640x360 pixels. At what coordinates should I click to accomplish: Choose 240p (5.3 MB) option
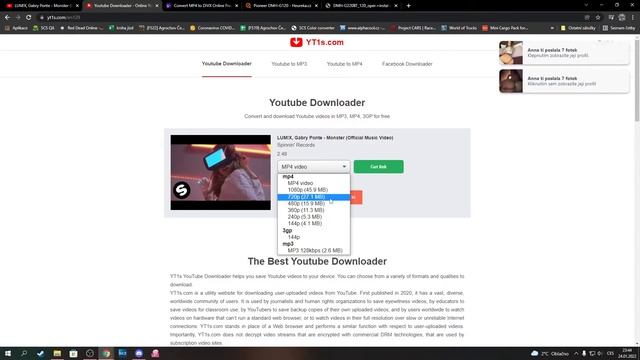(x=313, y=217)
